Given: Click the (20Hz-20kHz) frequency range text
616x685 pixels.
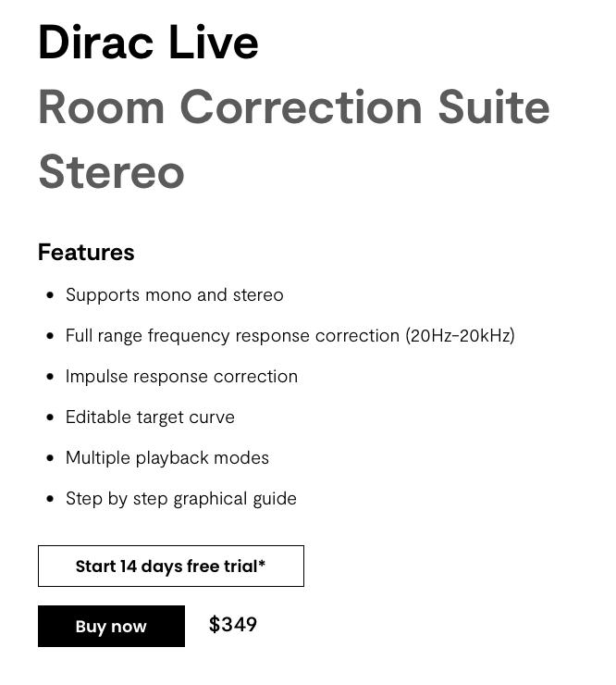Looking at the screenshot, I should point(460,335).
